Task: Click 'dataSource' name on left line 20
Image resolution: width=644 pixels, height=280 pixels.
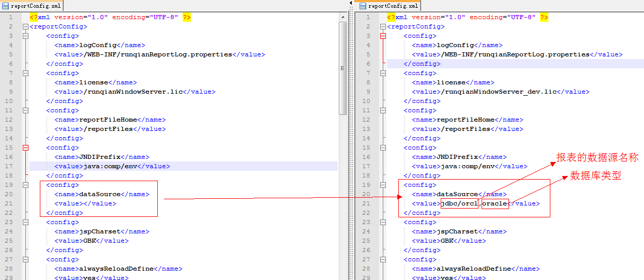Action: (100, 195)
